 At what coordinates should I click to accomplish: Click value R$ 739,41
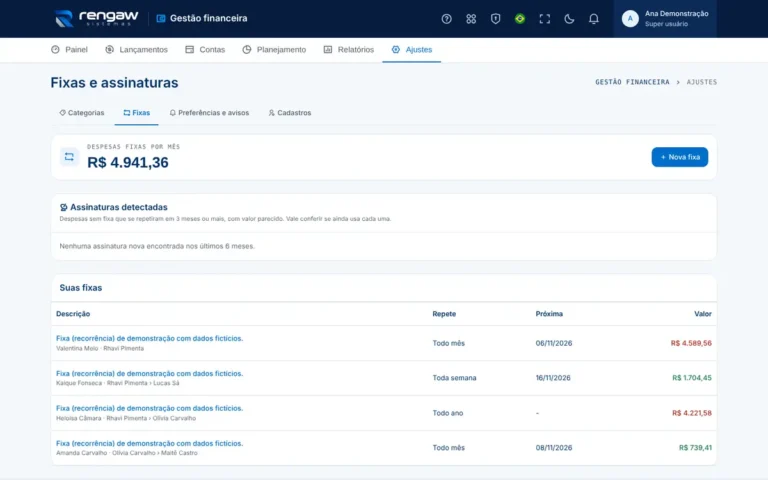(695, 448)
